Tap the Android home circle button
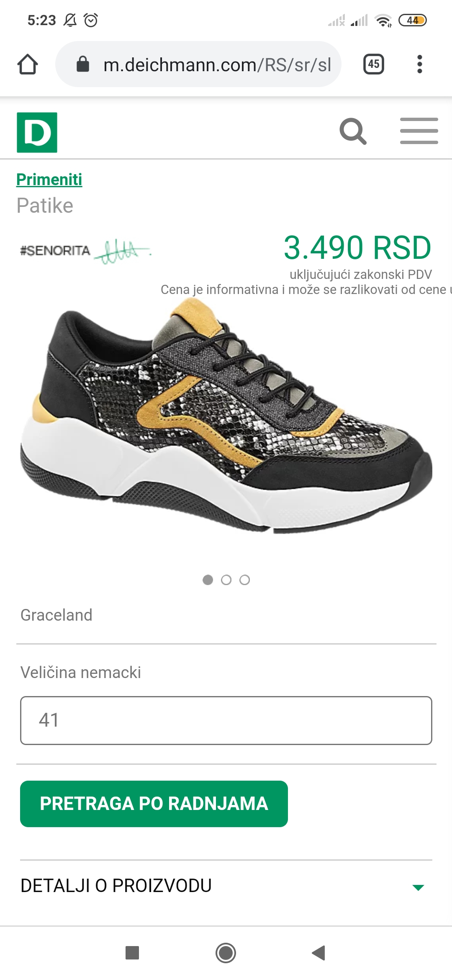The width and height of the screenshot is (452, 980). (226, 953)
